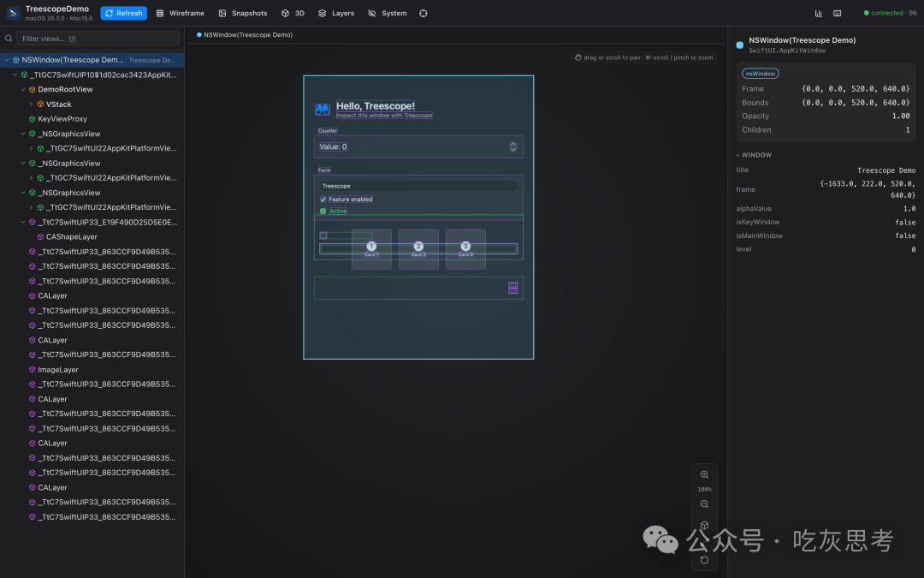This screenshot has height=578, width=924.
Task: Select the Treescope text field in preview
Action: coord(418,186)
